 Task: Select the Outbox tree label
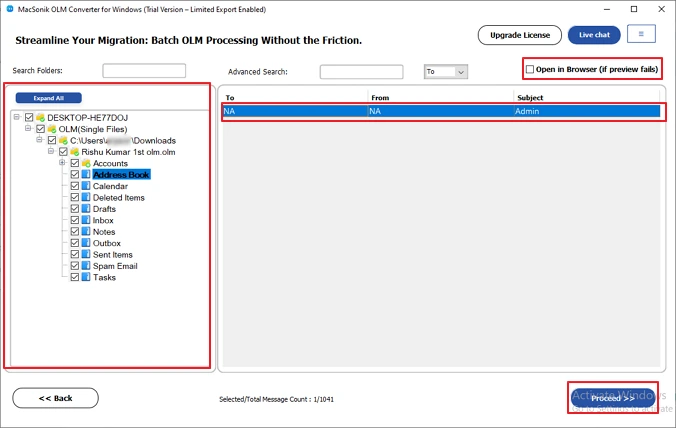pyautogui.click(x=106, y=243)
